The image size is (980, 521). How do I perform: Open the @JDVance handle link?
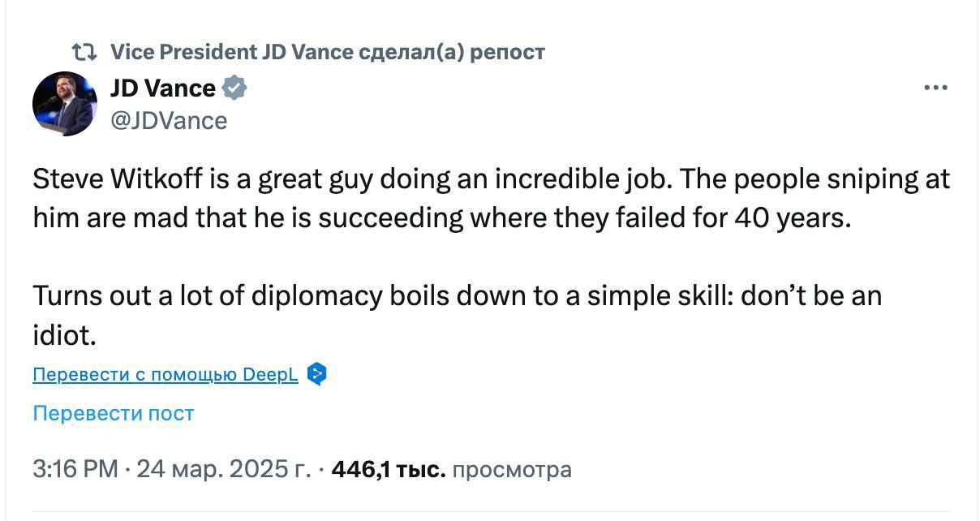[x=169, y=121]
